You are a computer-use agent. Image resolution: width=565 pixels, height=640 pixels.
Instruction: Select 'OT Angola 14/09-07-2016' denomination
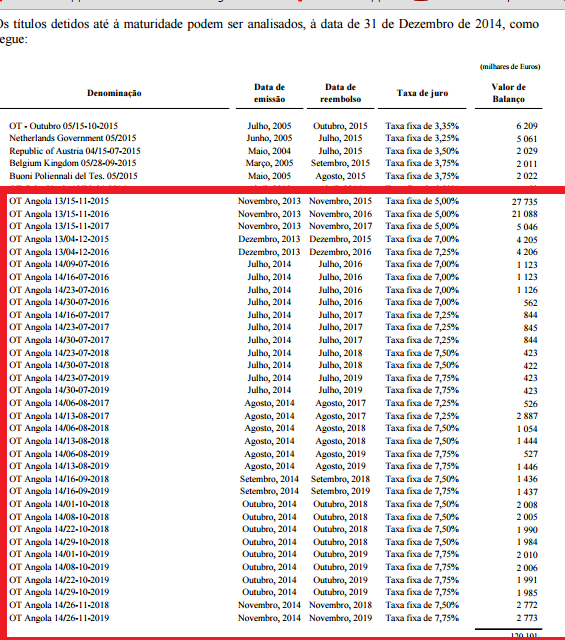pos(59,264)
